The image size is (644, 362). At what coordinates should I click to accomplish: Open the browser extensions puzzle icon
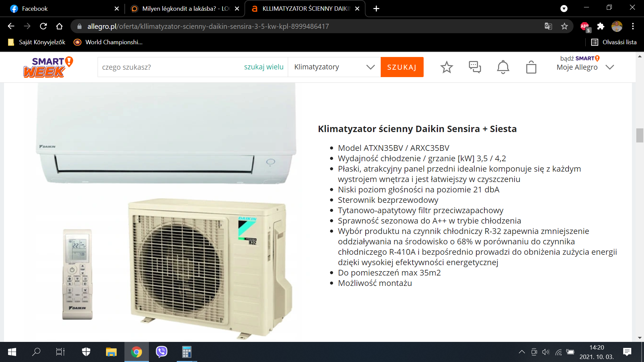click(x=601, y=26)
